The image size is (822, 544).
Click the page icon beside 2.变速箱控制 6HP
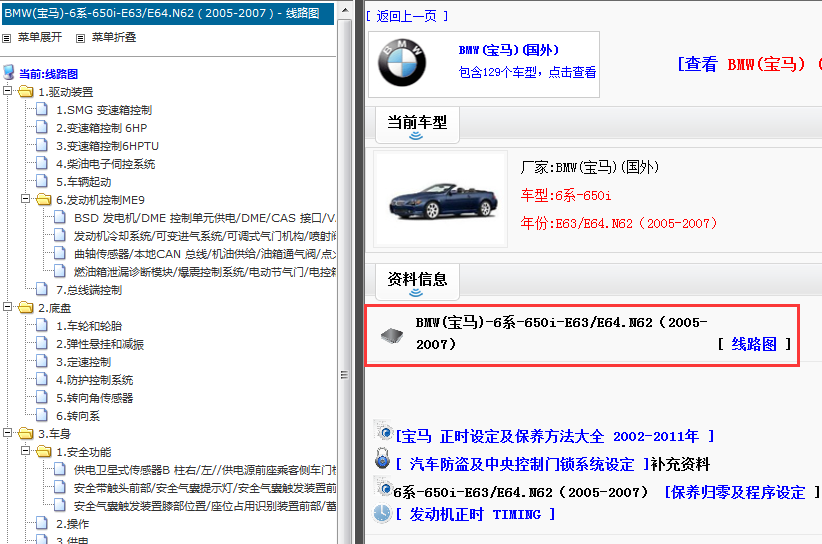42,127
